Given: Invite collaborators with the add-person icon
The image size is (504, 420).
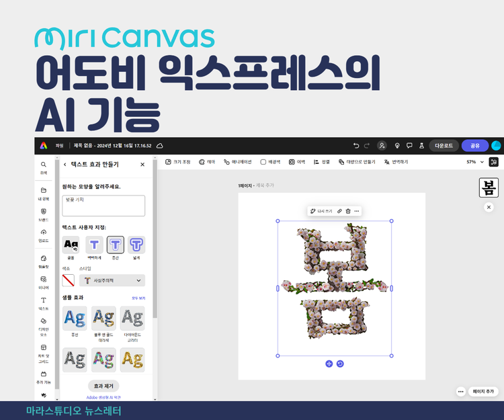Looking at the screenshot, I should (x=382, y=146).
